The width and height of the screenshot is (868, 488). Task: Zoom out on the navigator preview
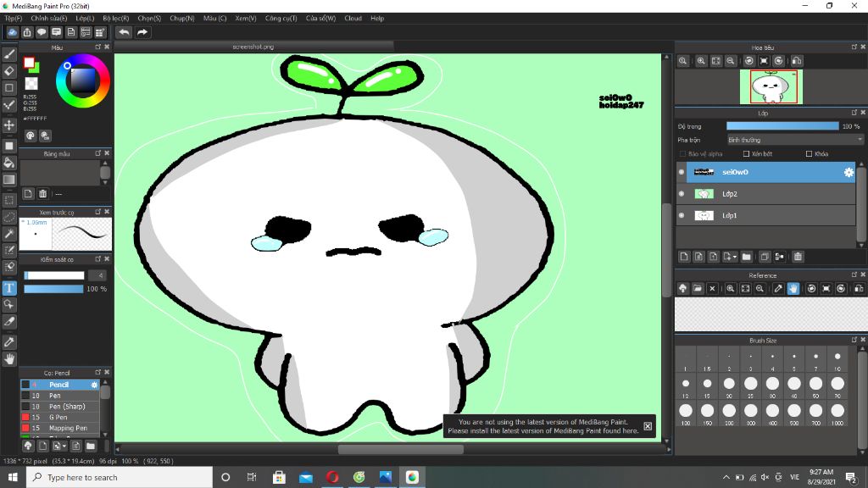731,61
